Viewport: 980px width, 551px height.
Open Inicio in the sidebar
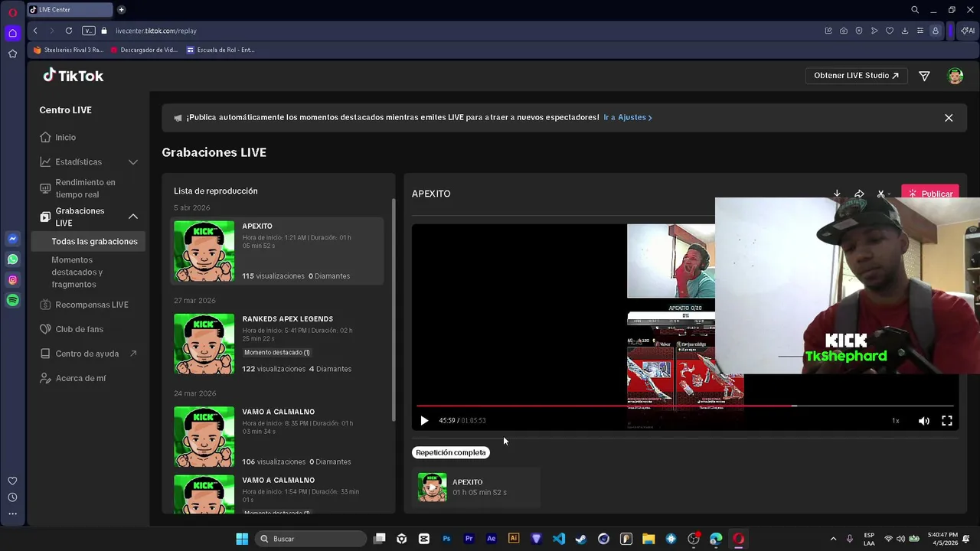65,137
